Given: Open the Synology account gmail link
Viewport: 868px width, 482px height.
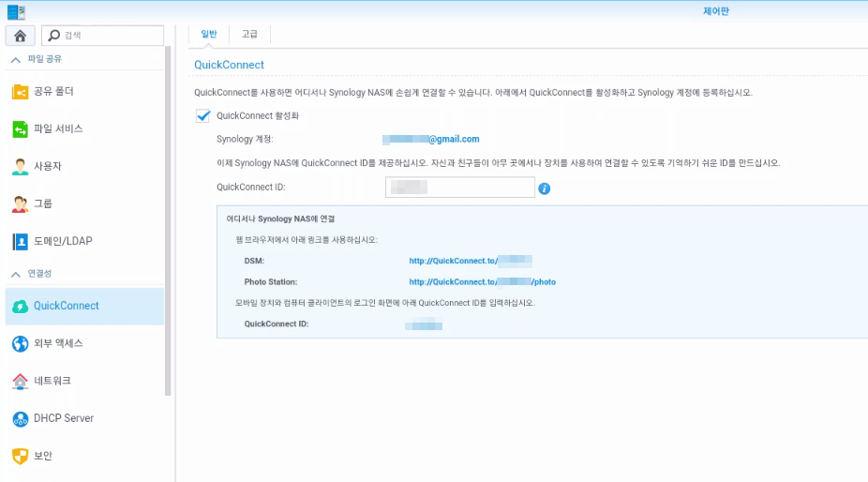Looking at the screenshot, I should click(x=430, y=139).
